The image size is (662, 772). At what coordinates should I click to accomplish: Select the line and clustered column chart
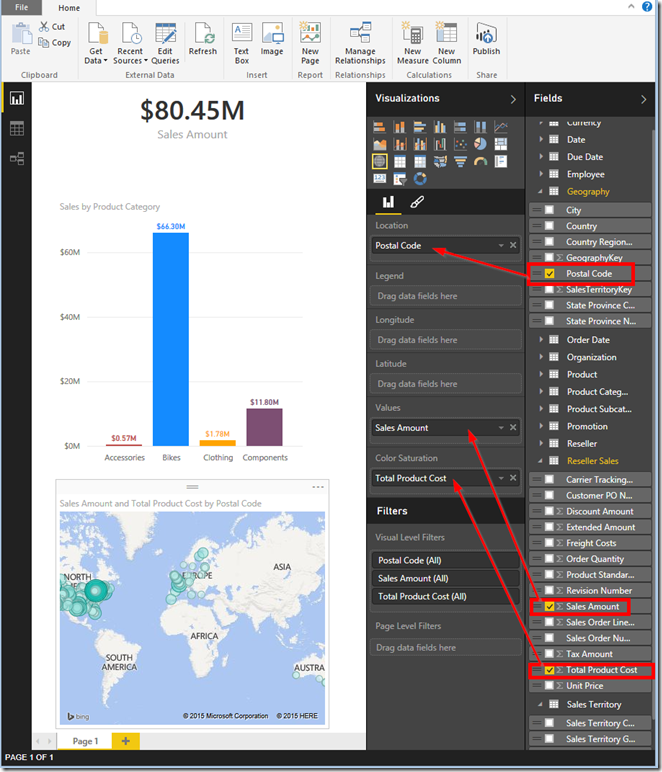point(420,144)
